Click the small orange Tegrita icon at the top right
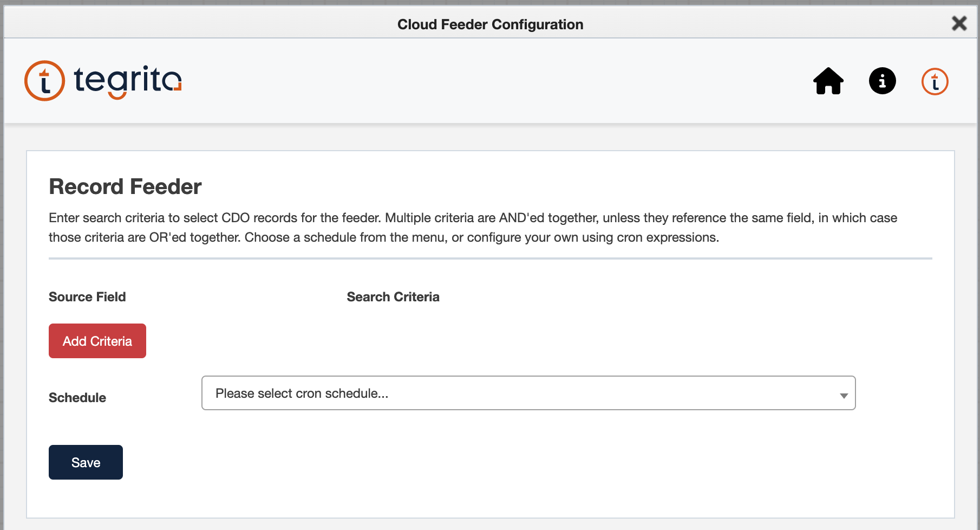This screenshot has width=980, height=530. (935, 82)
